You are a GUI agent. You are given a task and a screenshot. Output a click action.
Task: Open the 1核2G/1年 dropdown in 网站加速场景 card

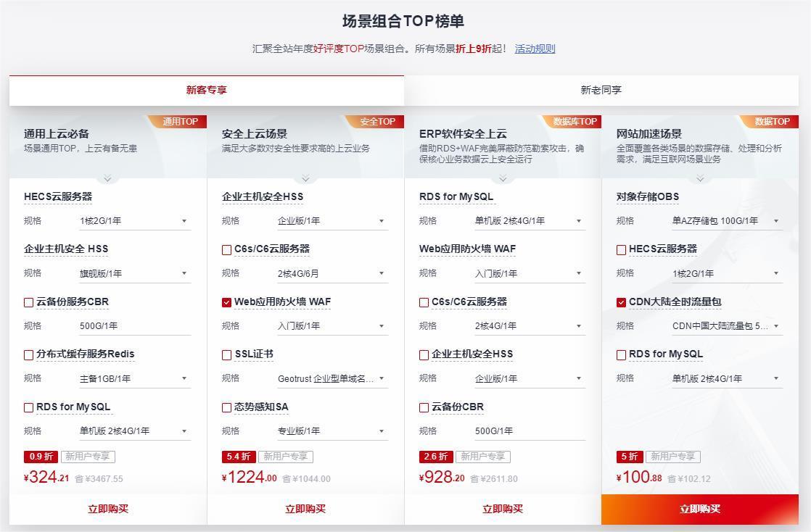[x=727, y=273]
